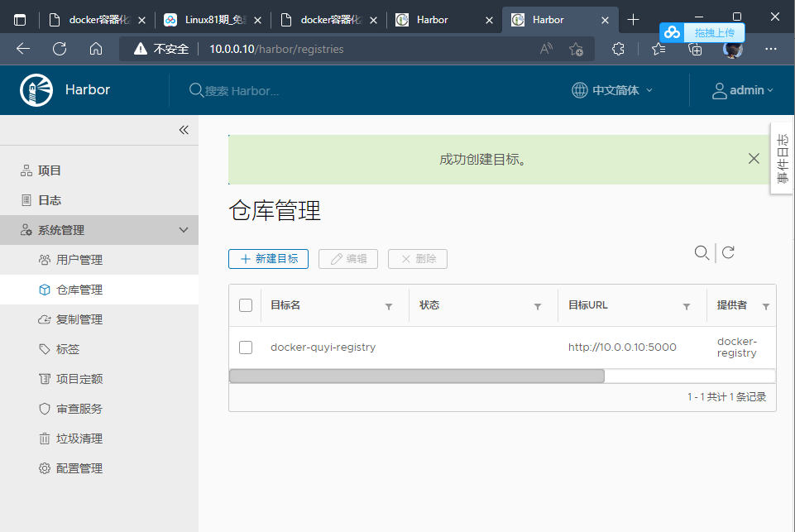The height and width of the screenshot is (532, 795).
Task: Open the 事件日志 side panel tab
Action: (x=783, y=158)
